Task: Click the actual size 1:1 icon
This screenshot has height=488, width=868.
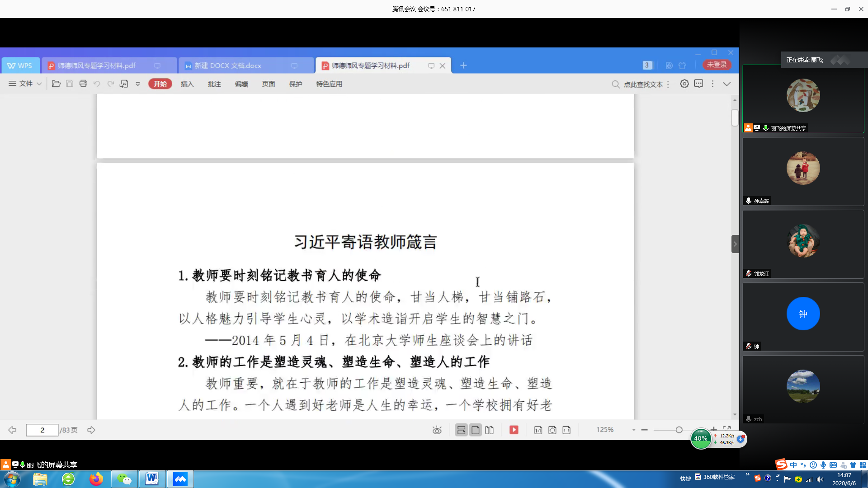Action: (538, 430)
